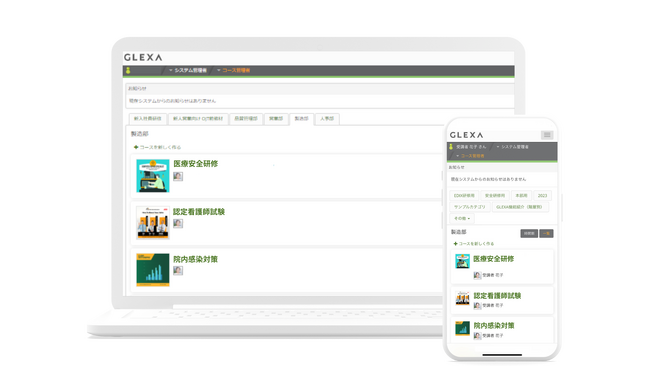
Task: Click the user avatar icon in laptop navigation bar
Action: point(128,70)
